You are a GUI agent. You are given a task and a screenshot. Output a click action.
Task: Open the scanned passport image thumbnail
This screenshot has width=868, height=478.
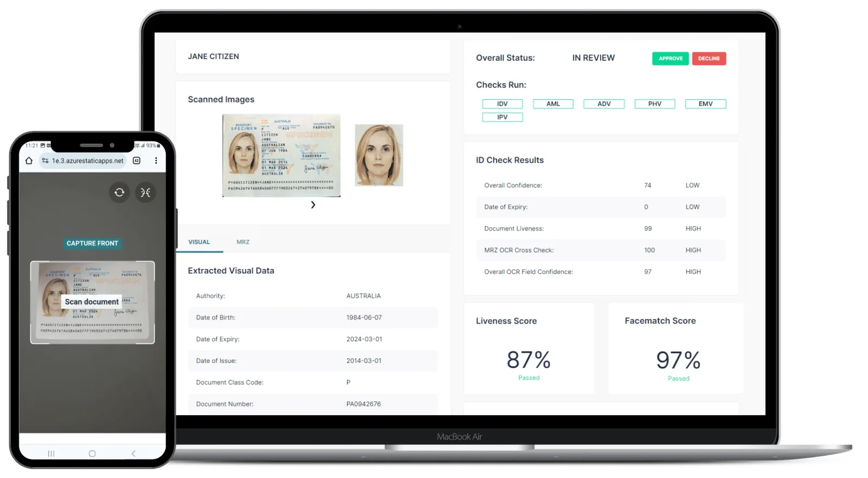(282, 155)
